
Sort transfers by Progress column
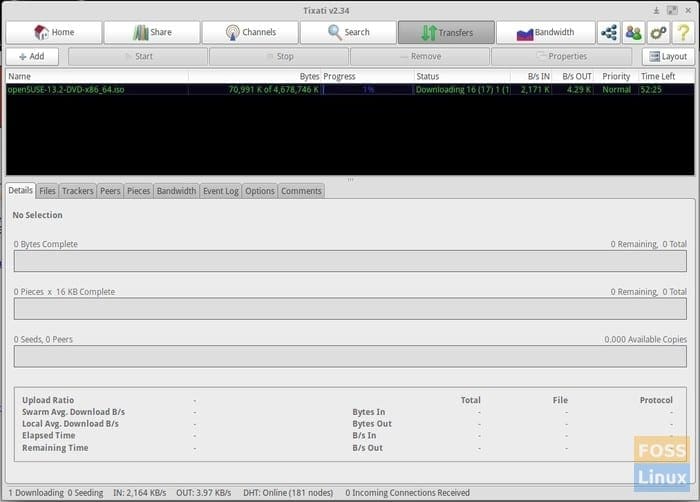coord(367,76)
